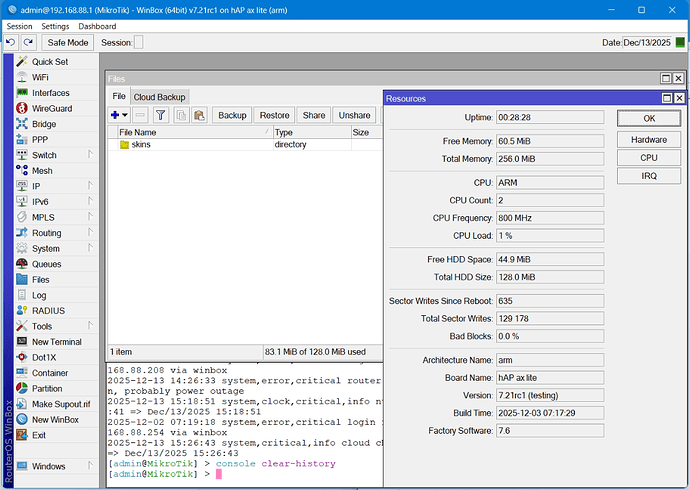
Task: Click the remove (minus) icon in Files toolbar
Action: (x=140, y=115)
